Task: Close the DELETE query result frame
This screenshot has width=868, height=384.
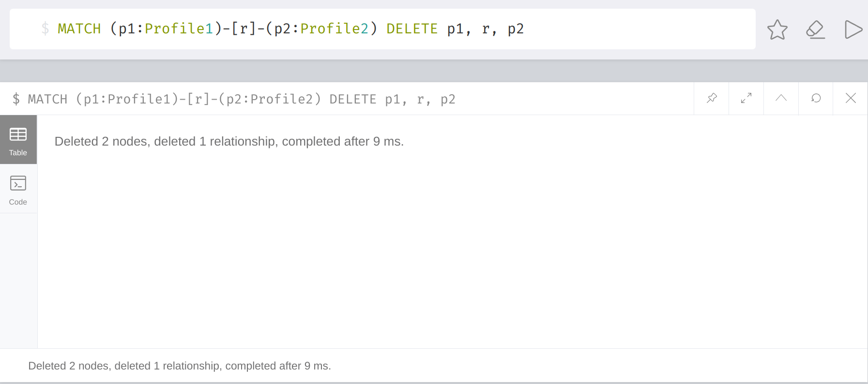Action: point(851,98)
